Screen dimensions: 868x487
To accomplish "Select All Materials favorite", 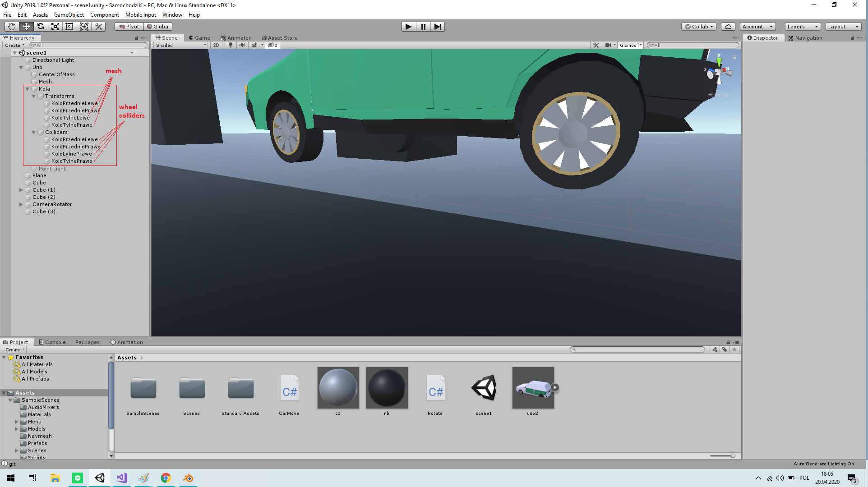I will 37,364.
